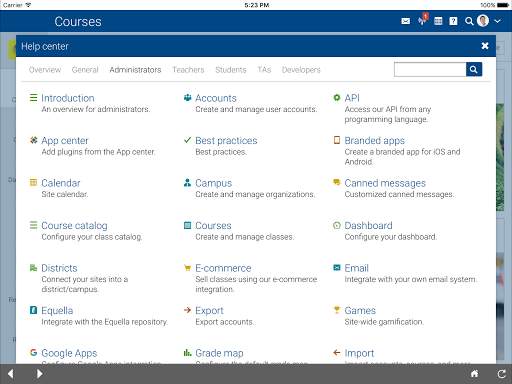Select the Administrators tab
512x384 pixels.
135,70
